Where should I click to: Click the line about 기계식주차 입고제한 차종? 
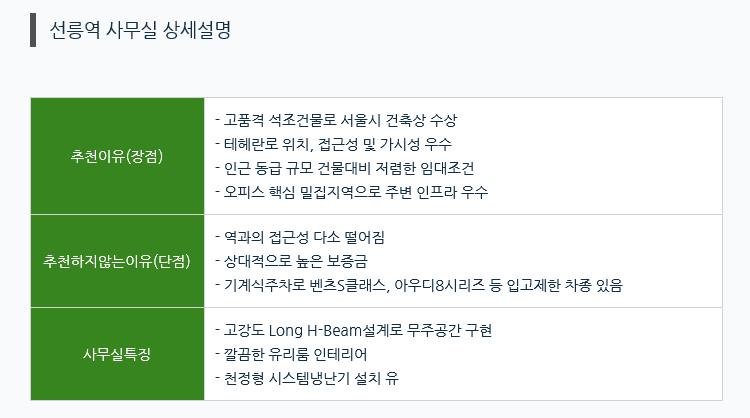pyautogui.click(x=419, y=285)
